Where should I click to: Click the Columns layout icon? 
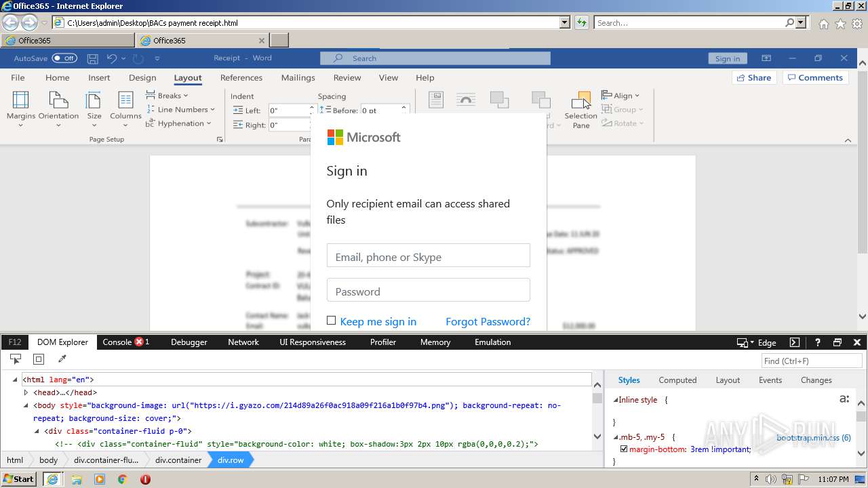(x=125, y=100)
